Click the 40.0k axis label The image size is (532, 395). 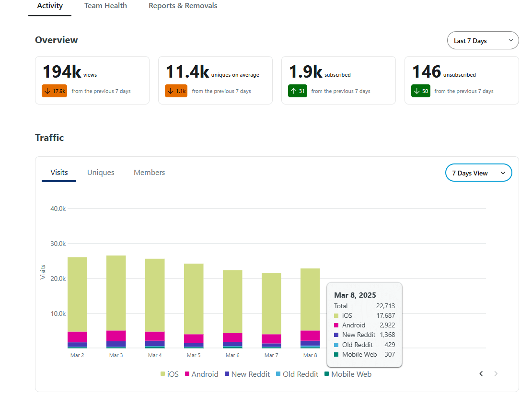[58, 209]
